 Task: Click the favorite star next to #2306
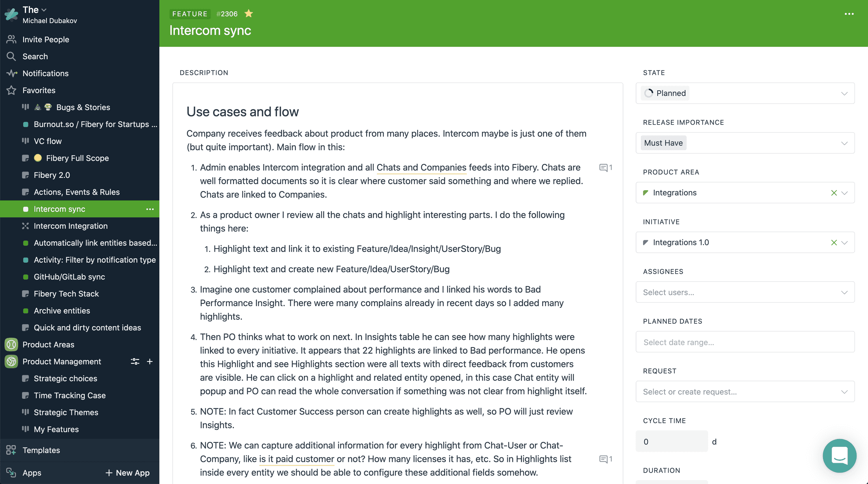tap(249, 14)
